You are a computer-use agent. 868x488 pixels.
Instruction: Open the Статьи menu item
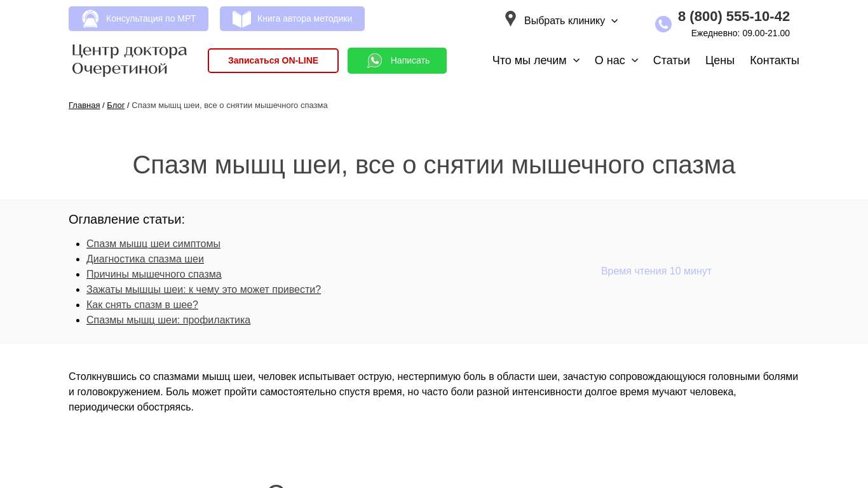tap(671, 60)
